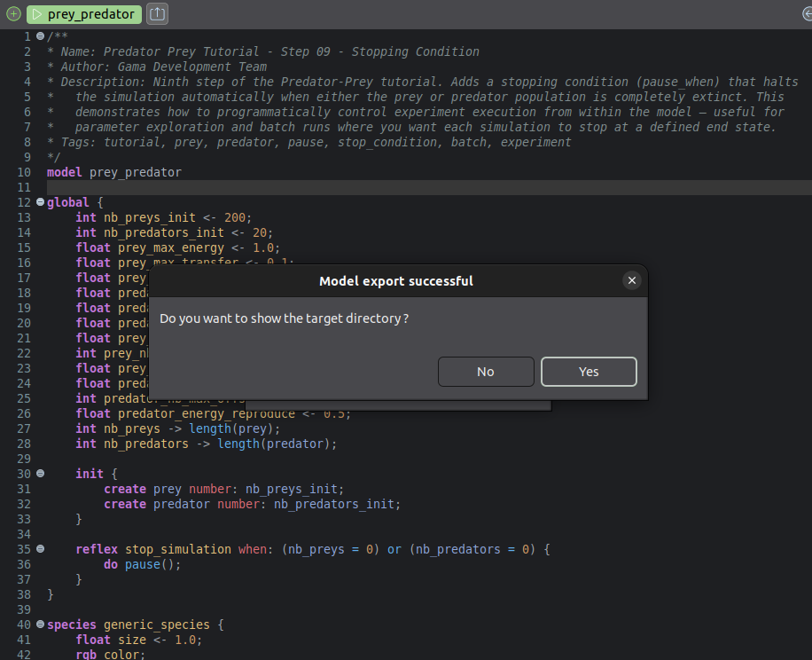This screenshot has width=812, height=660.
Task: Click the 'model' keyword on line 10
Action: [64, 172]
